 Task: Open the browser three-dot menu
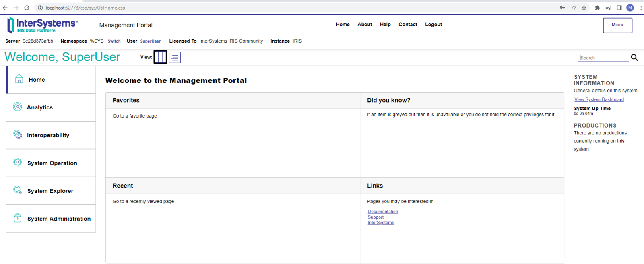[x=640, y=8]
